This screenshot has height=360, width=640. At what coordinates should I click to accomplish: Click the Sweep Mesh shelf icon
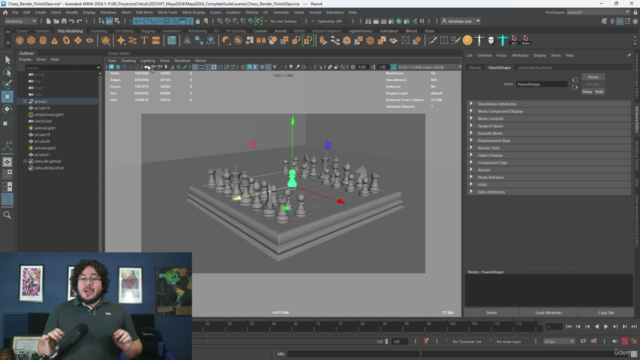(133, 40)
